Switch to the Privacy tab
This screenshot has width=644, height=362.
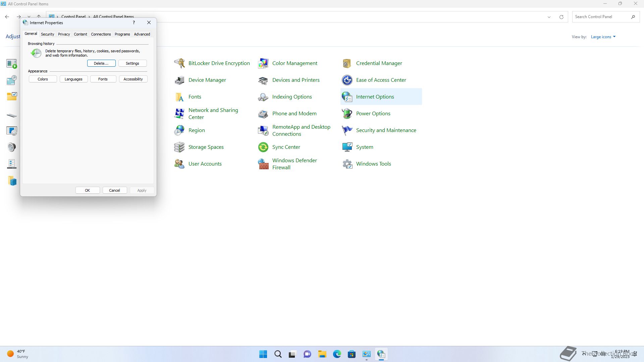click(x=64, y=34)
